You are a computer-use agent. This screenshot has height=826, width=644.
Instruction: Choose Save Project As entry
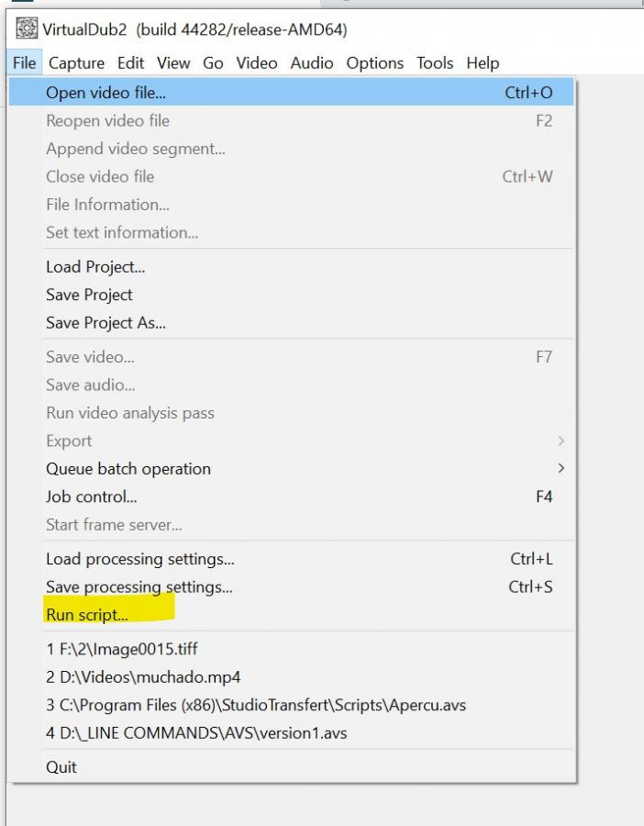(291, 322)
